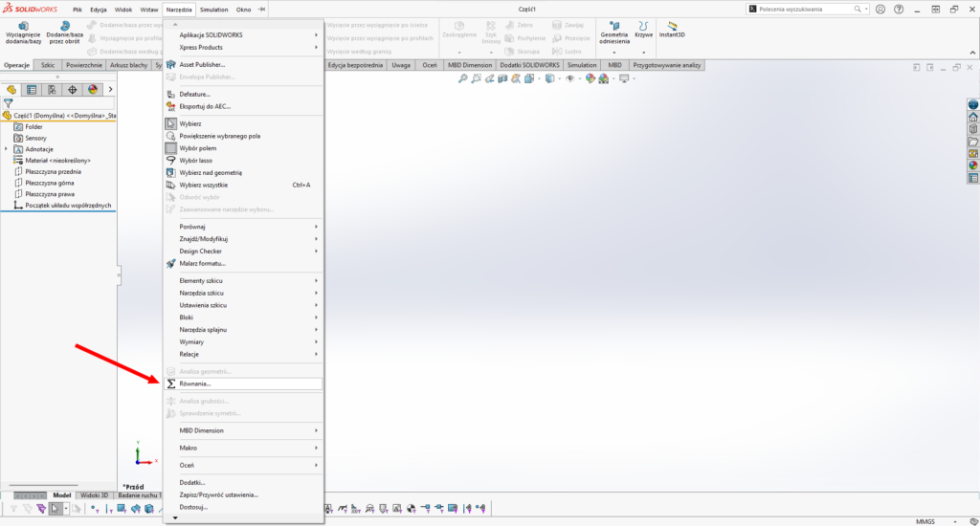Choose the Wybór lasso menu entry
The width and height of the screenshot is (980, 526).
click(195, 161)
